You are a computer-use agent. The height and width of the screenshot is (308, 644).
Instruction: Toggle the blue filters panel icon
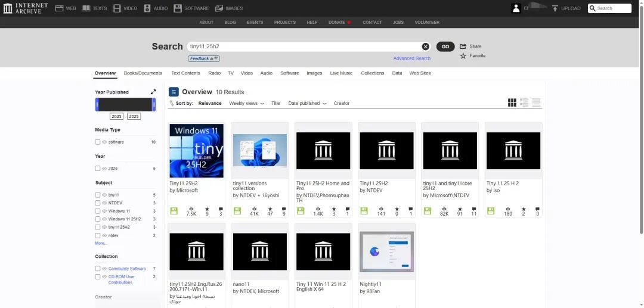174,92
